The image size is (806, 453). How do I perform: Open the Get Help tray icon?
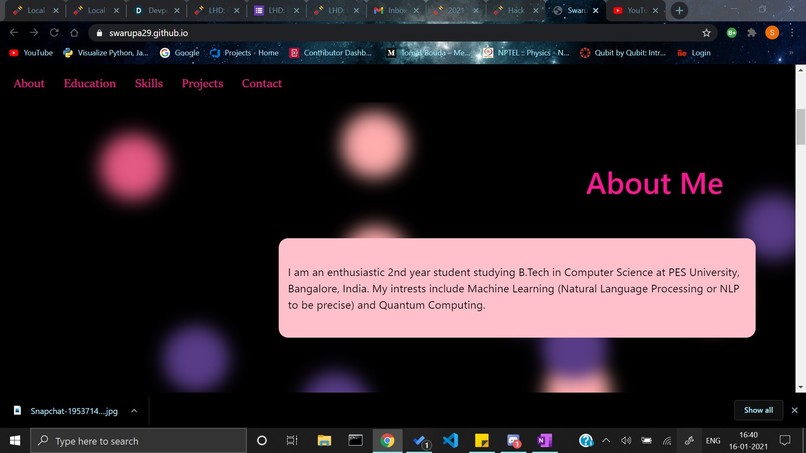(585, 441)
